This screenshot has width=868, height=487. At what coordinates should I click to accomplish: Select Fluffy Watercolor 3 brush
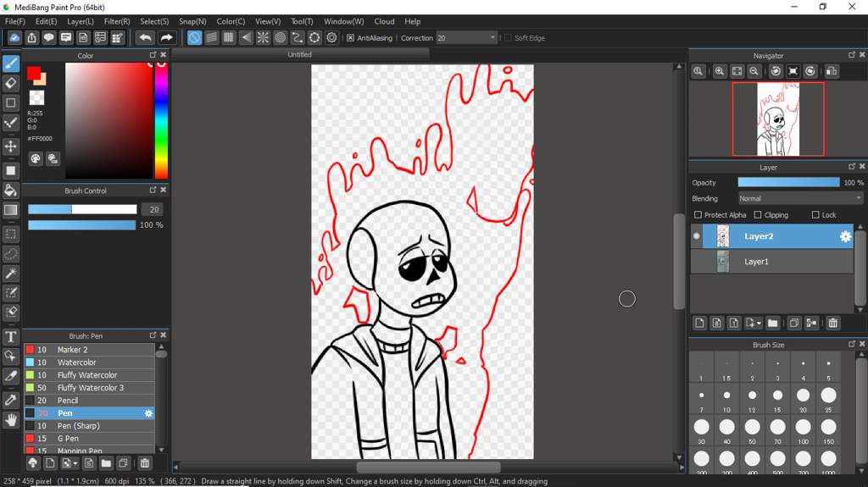pyautogui.click(x=89, y=388)
